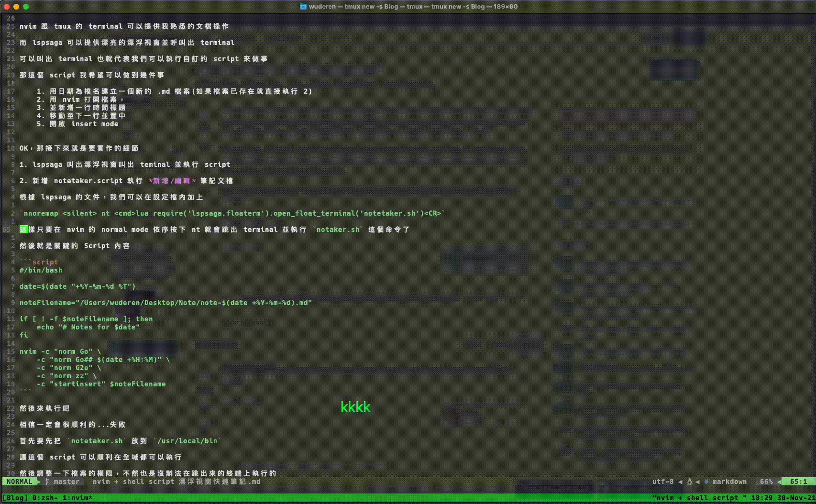816x504 pixels.
Task: Maximize the terminal window with green button
Action: (x=26, y=7)
